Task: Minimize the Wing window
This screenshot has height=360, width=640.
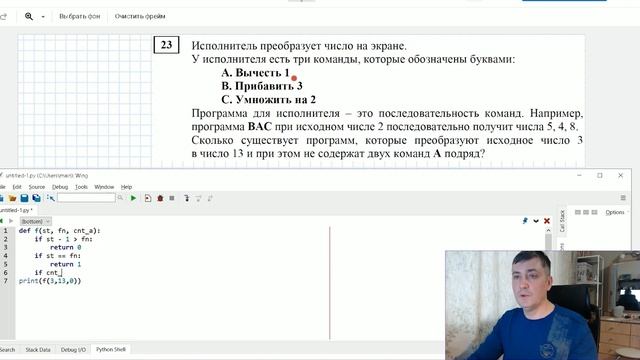Action: [579, 176]
